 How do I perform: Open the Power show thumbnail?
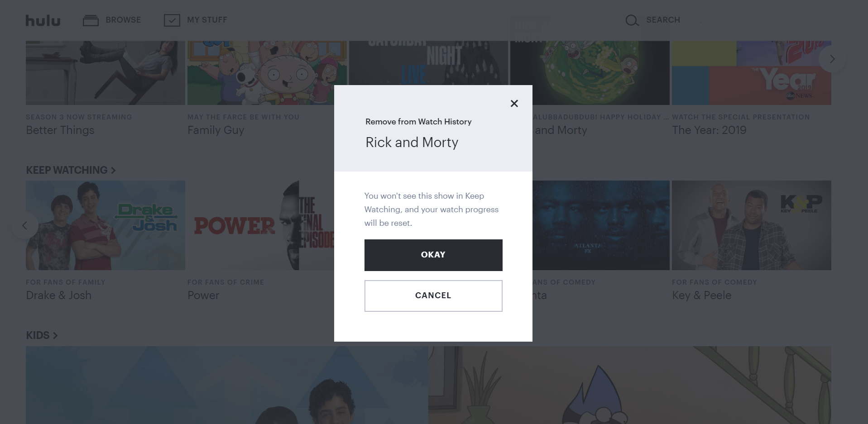[260, 225]
